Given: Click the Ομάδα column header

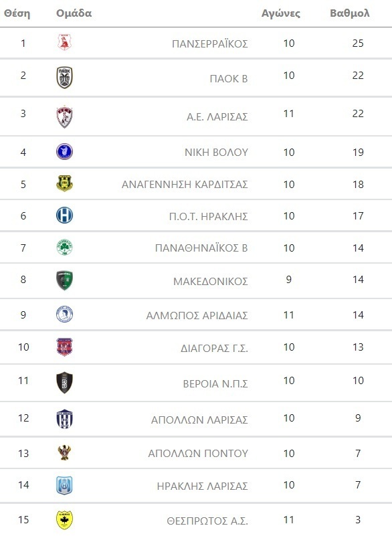Looking at the screenshot, I should [74, 13].
